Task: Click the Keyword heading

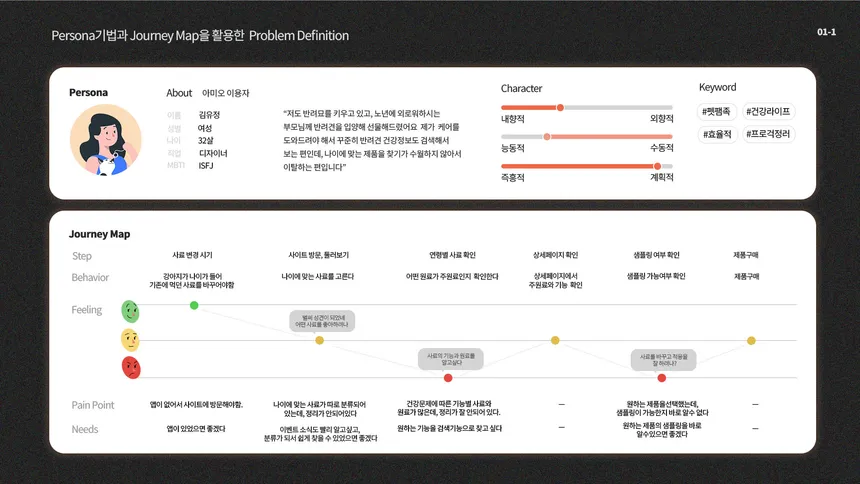Action: point(717,87)
